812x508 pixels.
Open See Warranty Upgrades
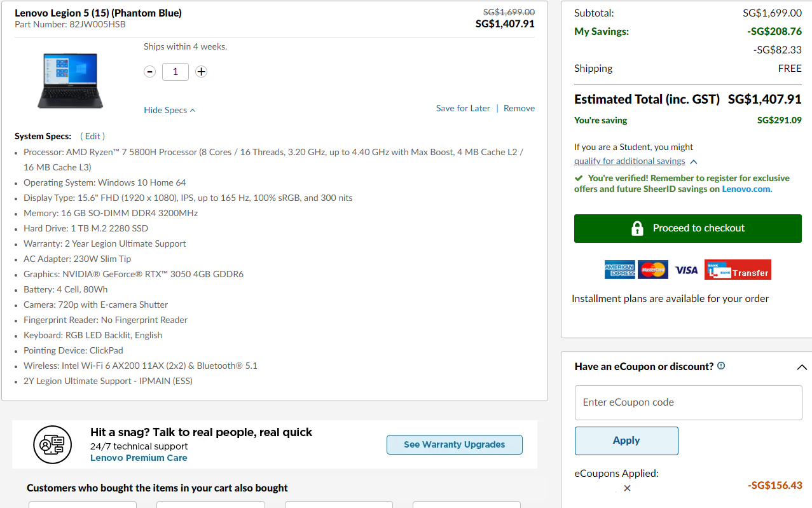coord(454,444)
